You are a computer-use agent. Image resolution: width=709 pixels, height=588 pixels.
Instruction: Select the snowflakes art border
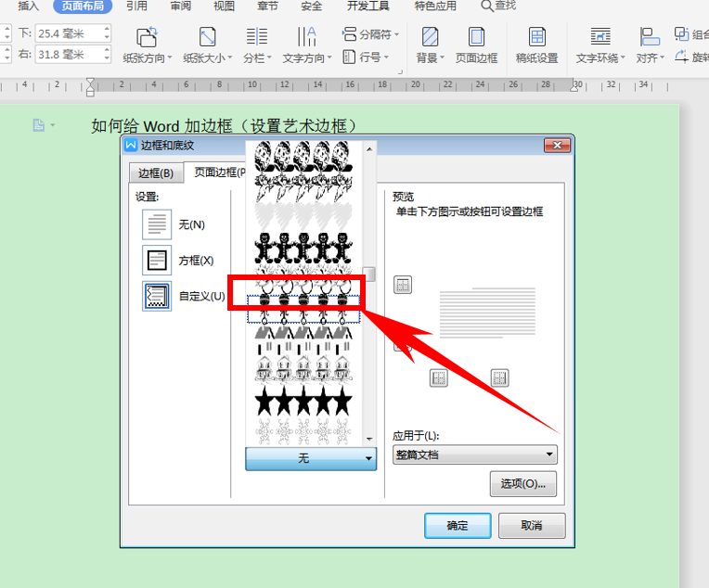pos(303,431)
